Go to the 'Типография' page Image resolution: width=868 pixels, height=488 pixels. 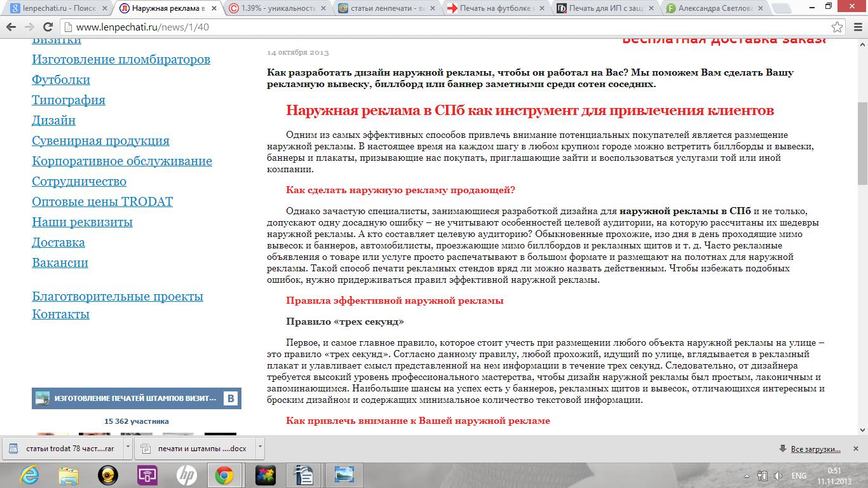(69, 100)
